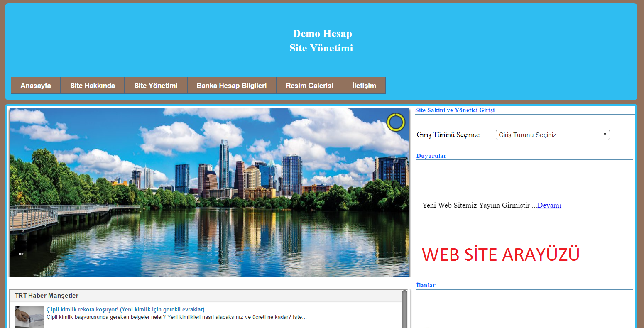
Task: Expand the Giriş Türünü Seçiniz dropdown
Action: tap(552, 135)
